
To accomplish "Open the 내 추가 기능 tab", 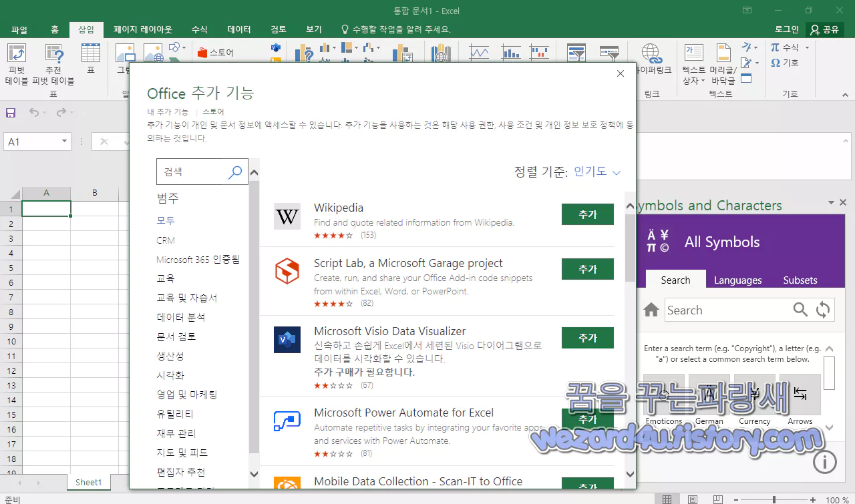I will click(x=168, y=111).
